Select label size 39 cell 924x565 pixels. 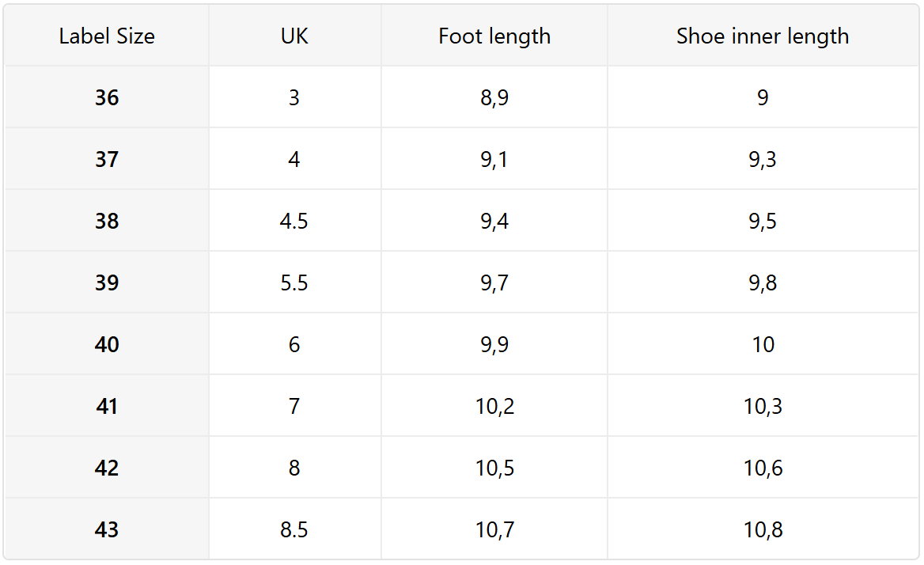click(107, 283)
